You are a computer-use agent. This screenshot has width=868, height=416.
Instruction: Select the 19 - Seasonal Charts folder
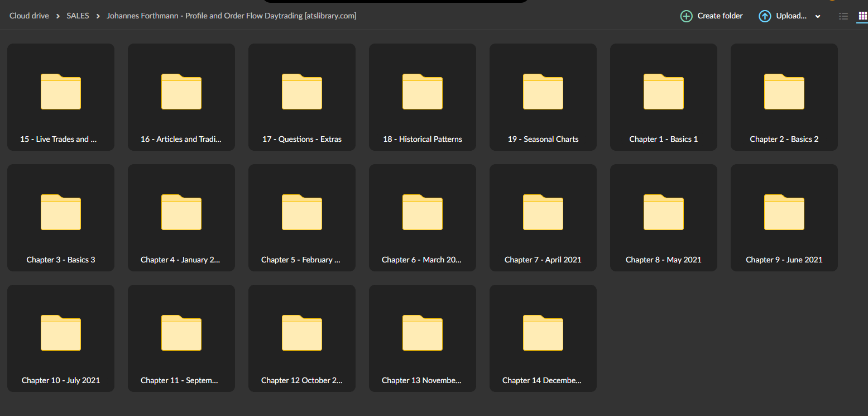543,97
